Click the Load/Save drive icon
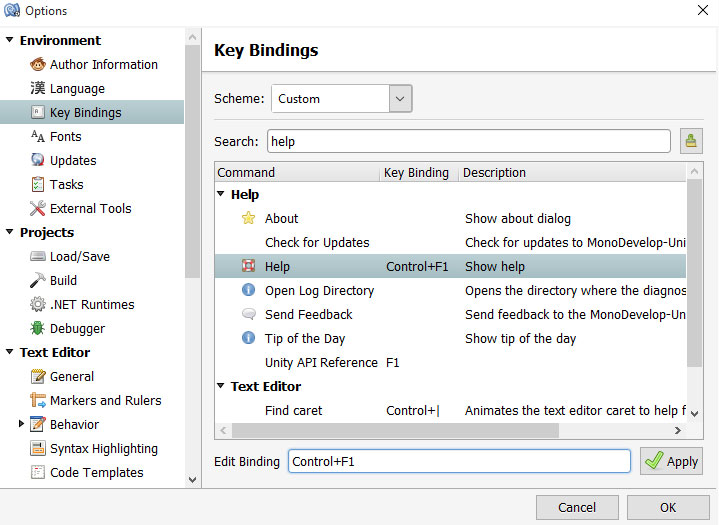 tap(38, 256)
